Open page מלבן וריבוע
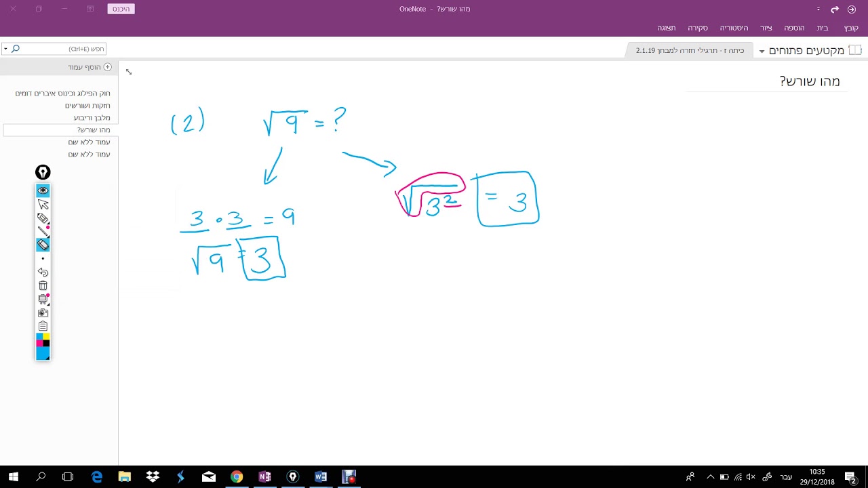This screenshot has width=868, height=488. click(92, 118)
